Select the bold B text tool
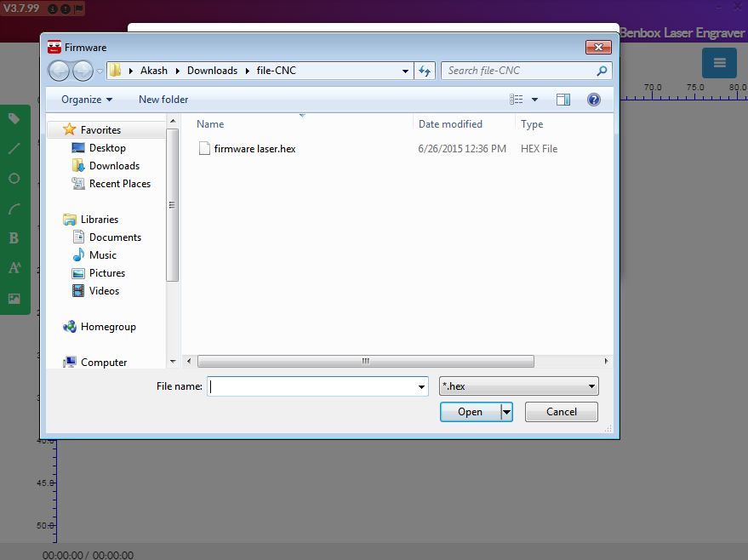This screenshot has height=560, width=748. click(14, 238)
